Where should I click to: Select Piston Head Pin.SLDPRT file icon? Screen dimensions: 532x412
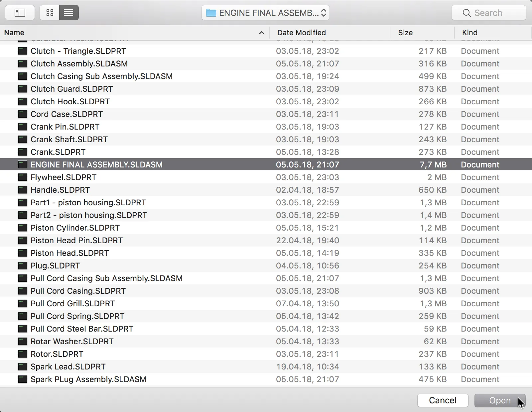click(x=22, y=240)
